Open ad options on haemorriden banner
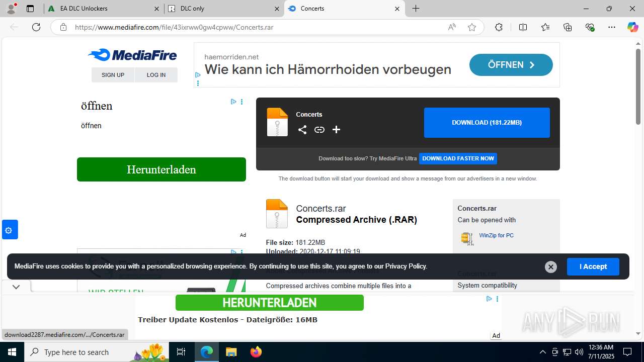644x362 pixels. click(198, 83)
